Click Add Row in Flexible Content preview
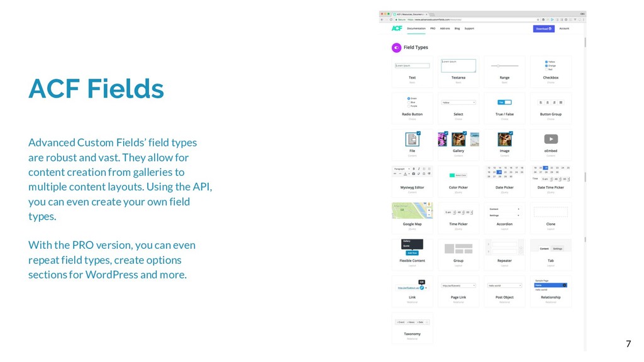This screenshot has height=362, width=644. (x=412, y=253)
